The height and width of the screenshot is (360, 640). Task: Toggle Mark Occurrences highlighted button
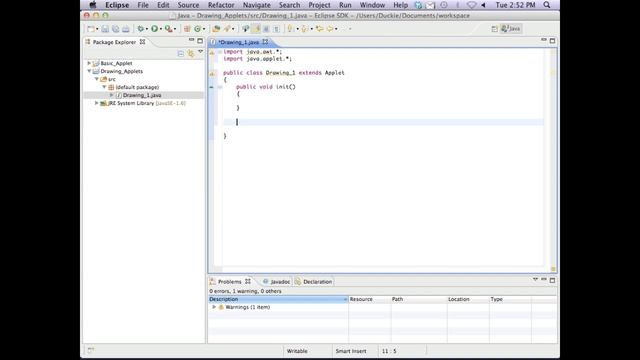tap(256, 29)
